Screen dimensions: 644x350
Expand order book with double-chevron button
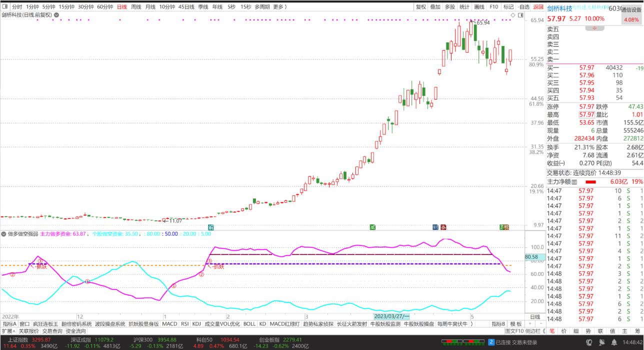(x=594, y=28)
